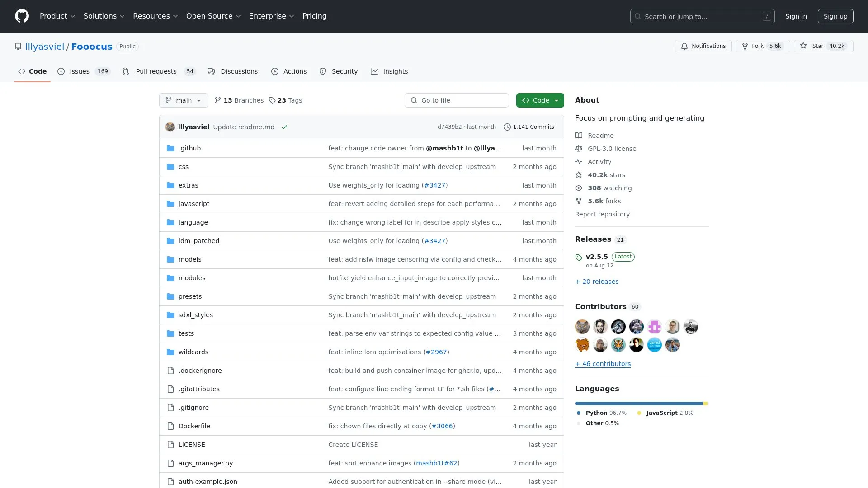Click inside the Go to file field

[x=457, y=100]
